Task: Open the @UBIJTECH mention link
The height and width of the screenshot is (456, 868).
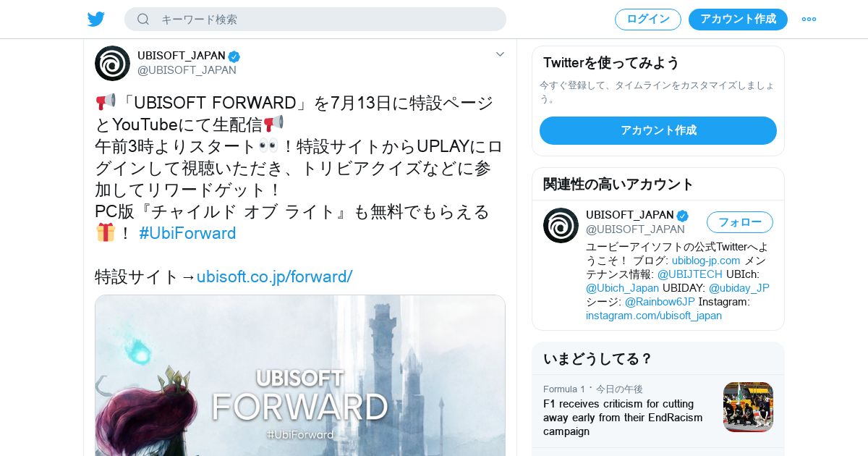Action: tap(690, 274)
